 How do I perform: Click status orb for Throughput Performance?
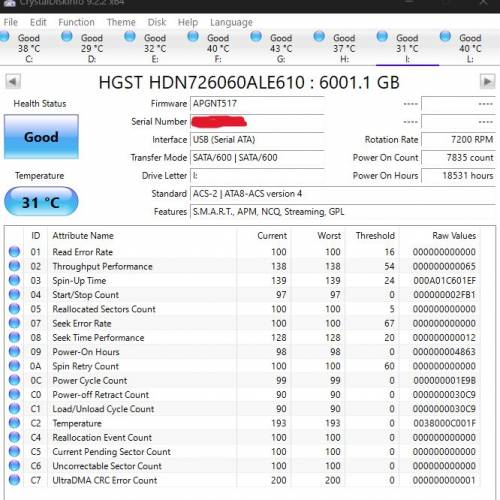click(14, 266)
